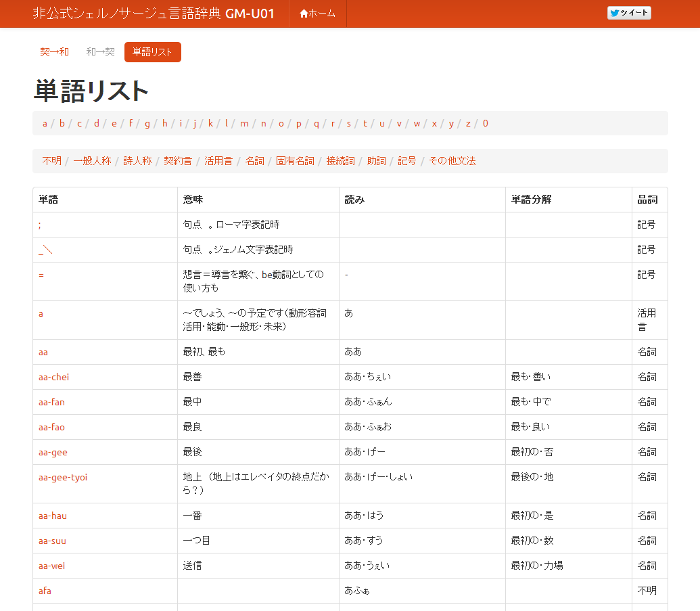Image resolution: width=700 pixels, height=611 pixels.
Task: Open the aa word entry
Action: point(43,353)
